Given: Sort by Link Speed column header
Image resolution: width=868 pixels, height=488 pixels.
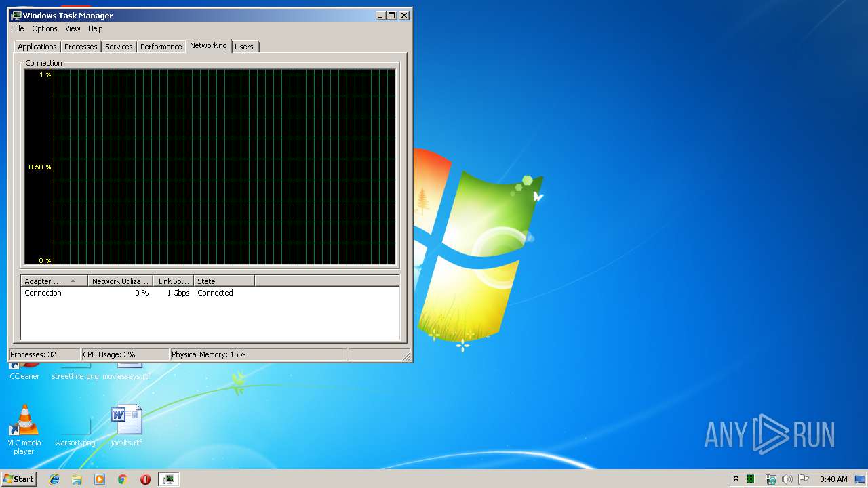Looking at the screenshot, I should (174, 281).
